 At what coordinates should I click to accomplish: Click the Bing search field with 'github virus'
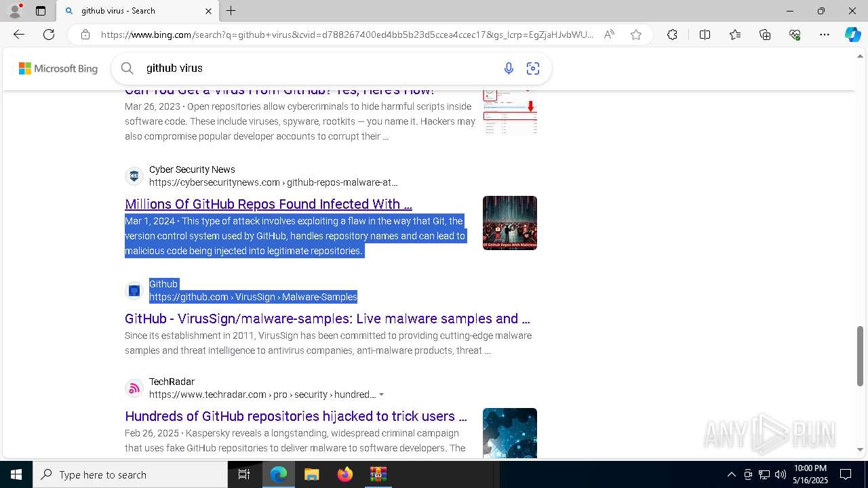[319, 68]
